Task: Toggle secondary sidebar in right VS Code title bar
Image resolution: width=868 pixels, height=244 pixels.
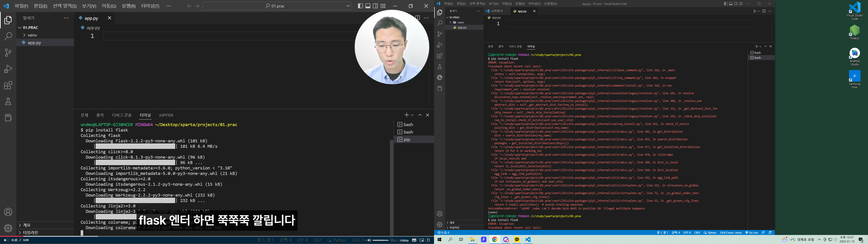Action: click(x=736, y=4)
